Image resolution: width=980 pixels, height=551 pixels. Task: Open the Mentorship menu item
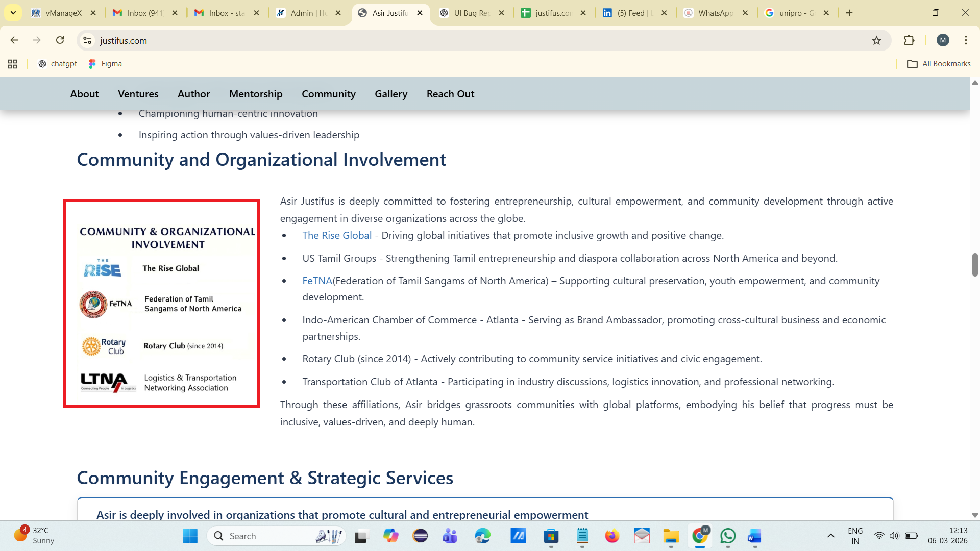click(x=255, y=94)
